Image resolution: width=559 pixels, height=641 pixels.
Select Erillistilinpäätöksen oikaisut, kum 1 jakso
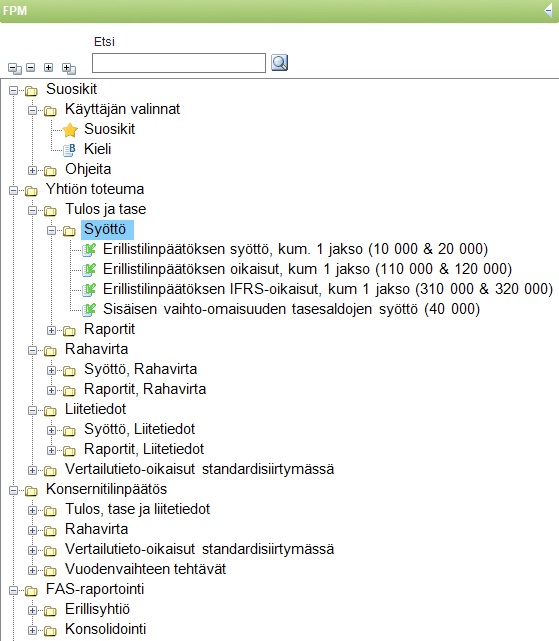click(x=307, y=269)
